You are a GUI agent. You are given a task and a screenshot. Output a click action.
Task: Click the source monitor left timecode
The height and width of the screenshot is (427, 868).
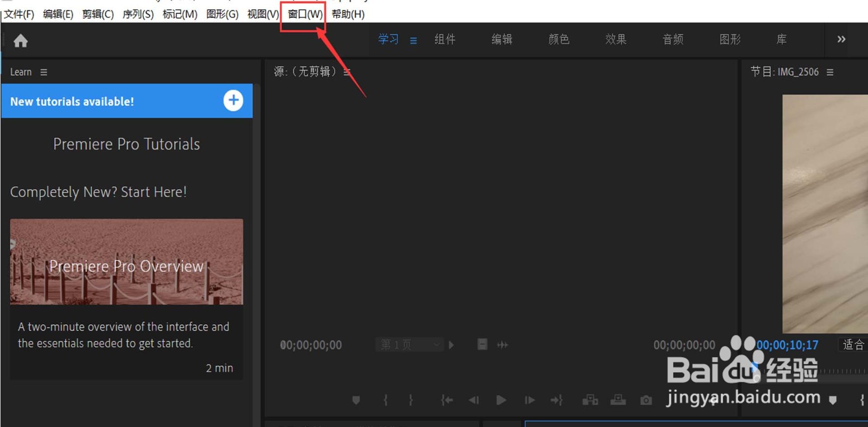click(311, 345)
